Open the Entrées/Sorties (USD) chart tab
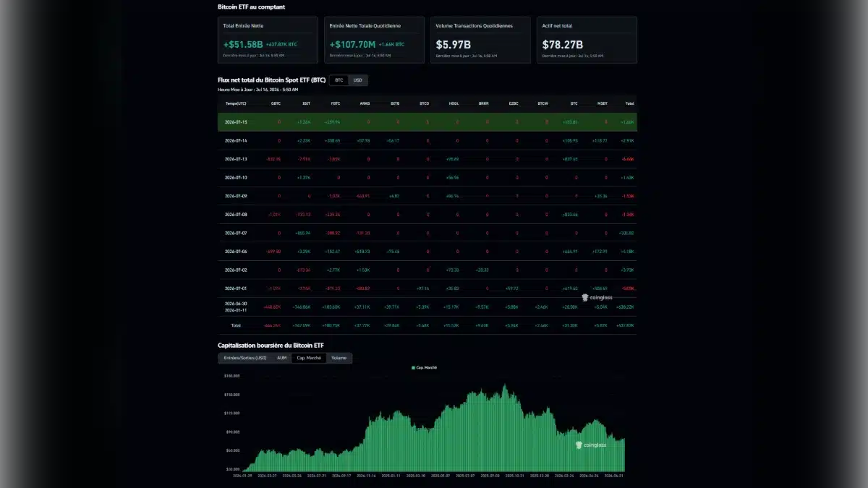 coord(245,358)
